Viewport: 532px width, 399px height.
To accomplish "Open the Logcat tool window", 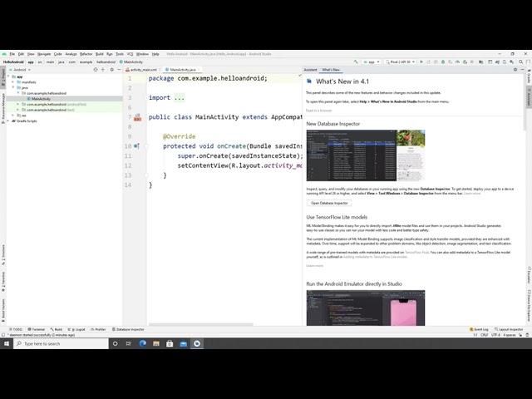I will click(x=76, y=329).
